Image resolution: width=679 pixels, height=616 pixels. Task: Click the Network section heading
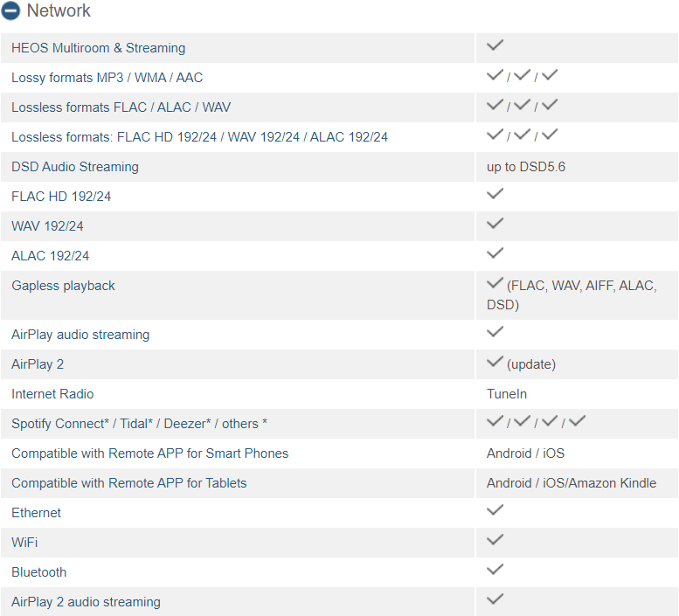pos(59,11)
